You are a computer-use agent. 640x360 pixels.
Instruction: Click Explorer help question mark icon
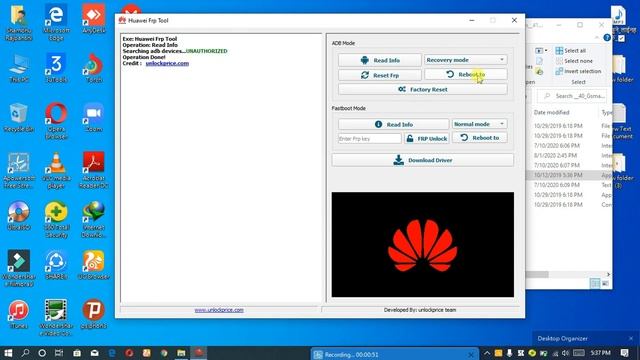[x=607, y=38]
